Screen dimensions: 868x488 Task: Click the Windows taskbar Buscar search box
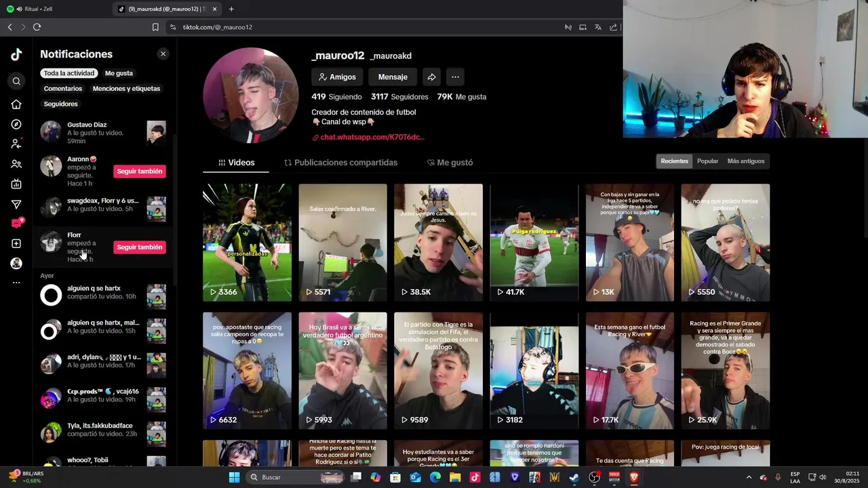point(296,477)
